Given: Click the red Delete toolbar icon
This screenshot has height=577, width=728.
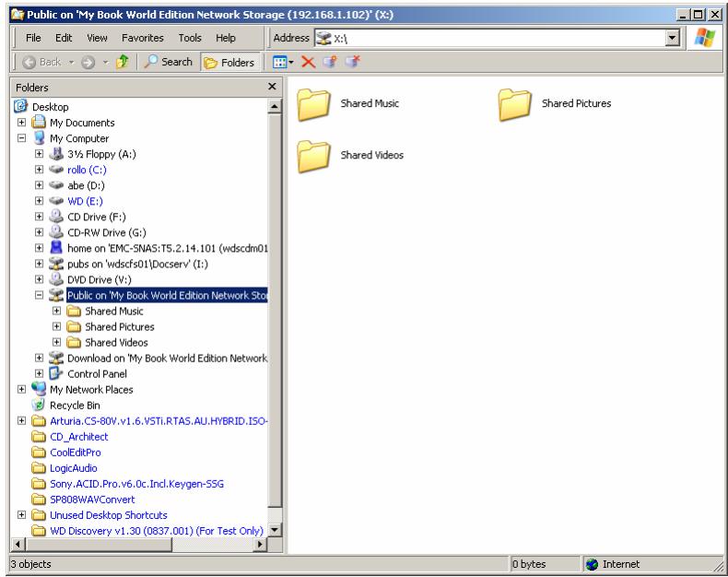Looking at the screenshot, I should point(309,62).
